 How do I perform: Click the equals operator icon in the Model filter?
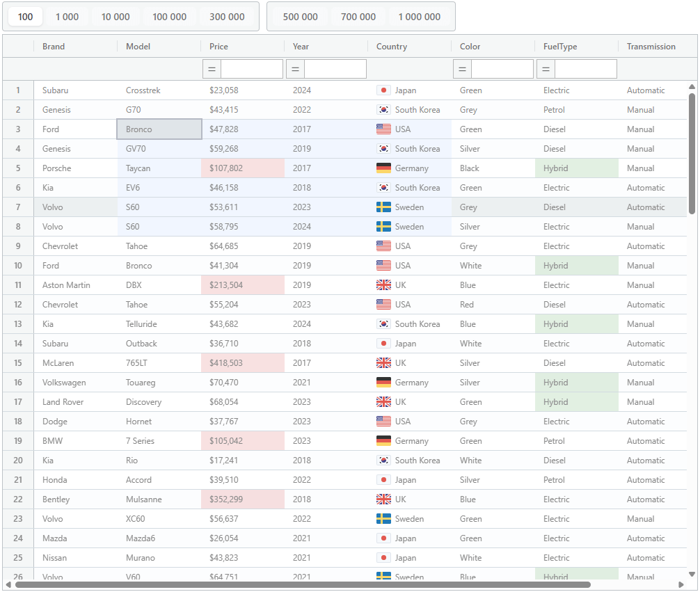[x=211, y=69]
